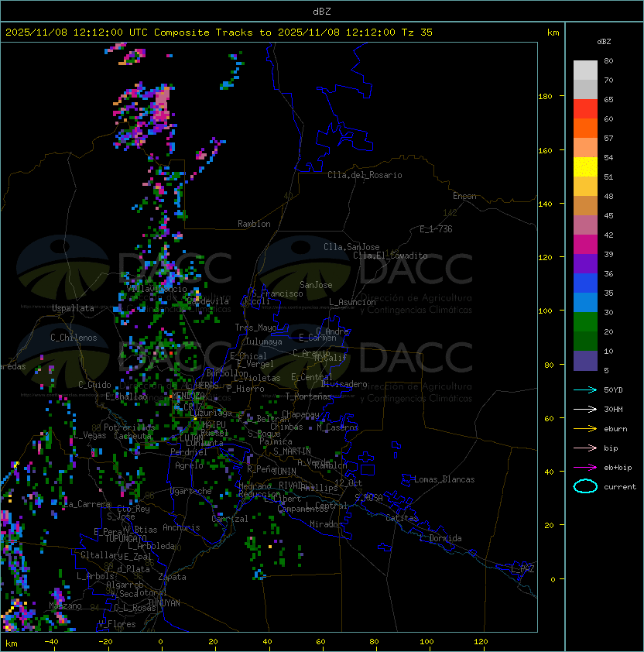Click the Villavicencio label

[x=156, y=289]
